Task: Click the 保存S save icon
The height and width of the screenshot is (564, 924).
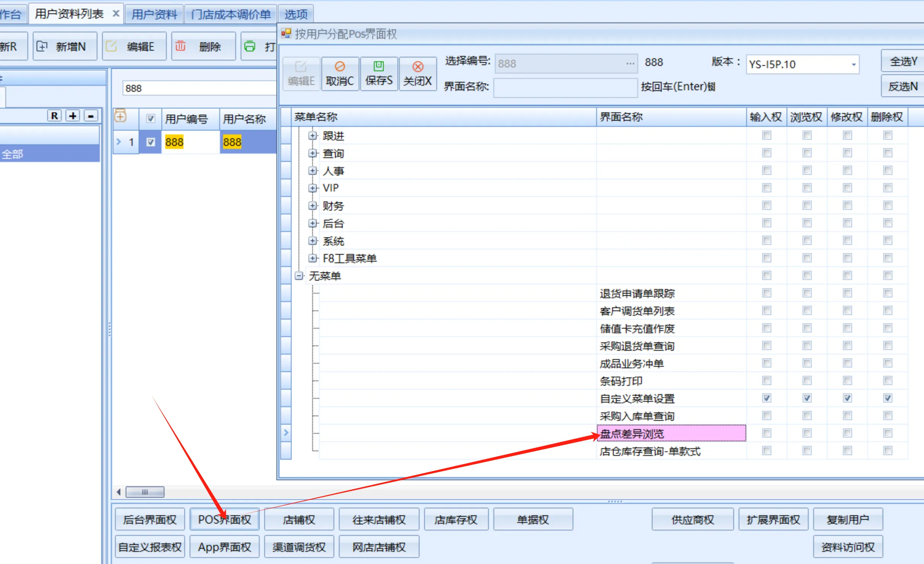Action: click(x=379, y=67)
